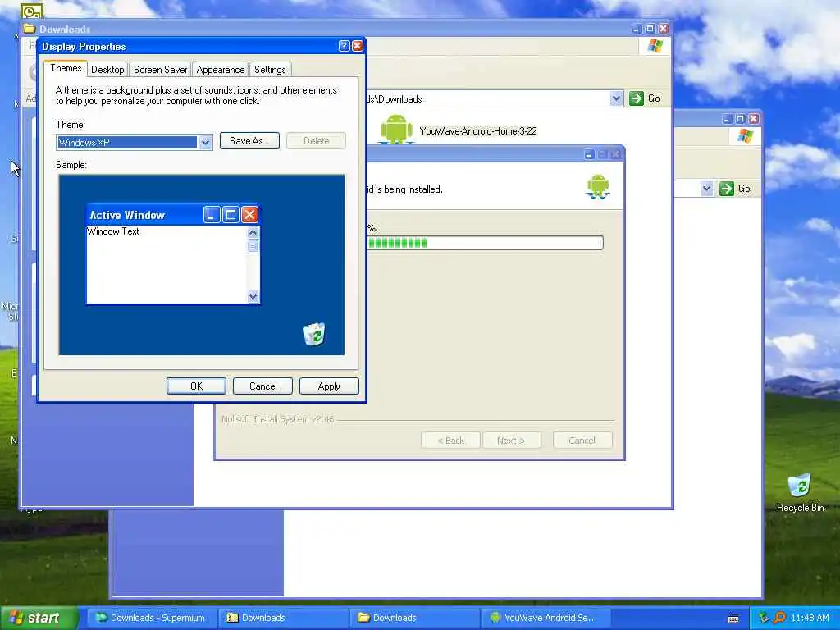
Task: Switch to Downloads - Supermium taskbar button
Action: 151,618
